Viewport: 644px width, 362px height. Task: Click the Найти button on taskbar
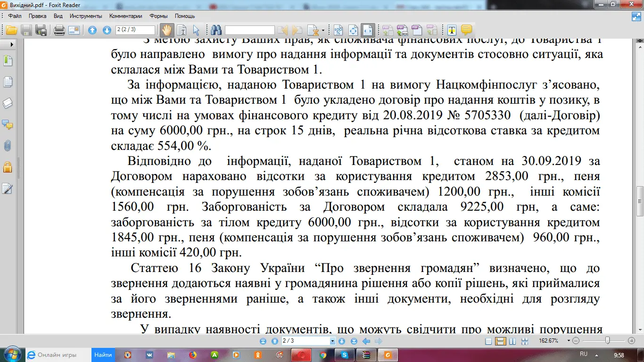click(103, 354)
